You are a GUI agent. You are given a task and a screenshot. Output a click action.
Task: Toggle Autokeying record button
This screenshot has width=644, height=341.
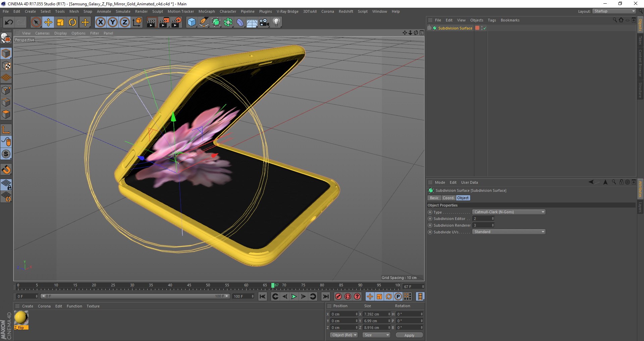[x=348, y=296]
